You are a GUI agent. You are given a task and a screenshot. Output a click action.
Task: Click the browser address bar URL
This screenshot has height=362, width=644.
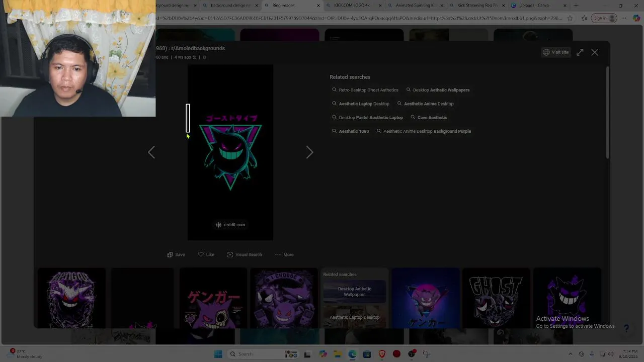[x=359, y=18]
